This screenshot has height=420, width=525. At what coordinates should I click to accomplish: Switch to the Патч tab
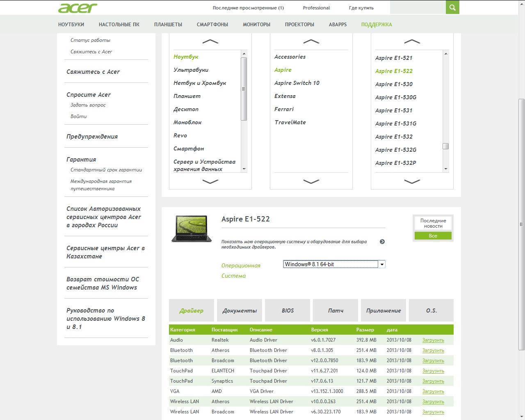coord(336,310)
